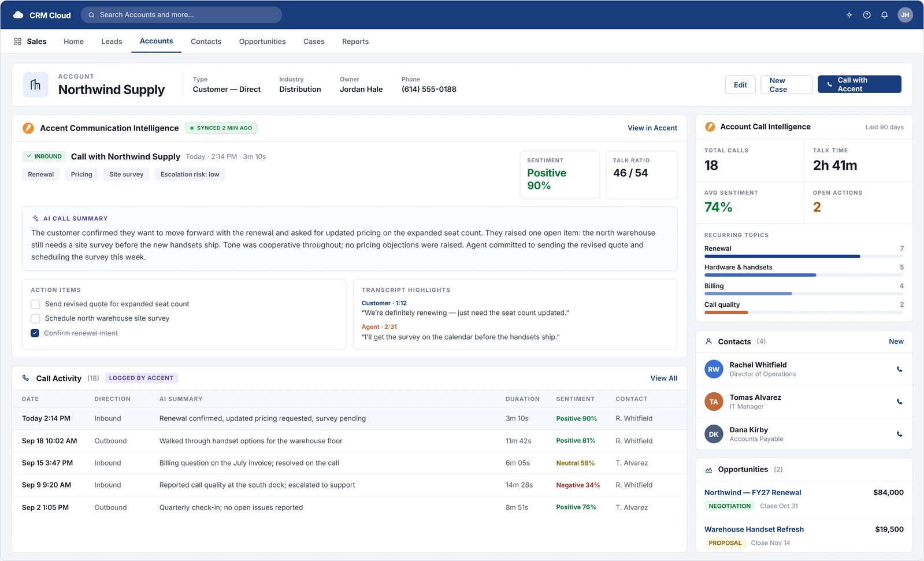The image size is (924, 561).
Task: Click the Call Activity phone icon
Action: (x=25, y=378)
